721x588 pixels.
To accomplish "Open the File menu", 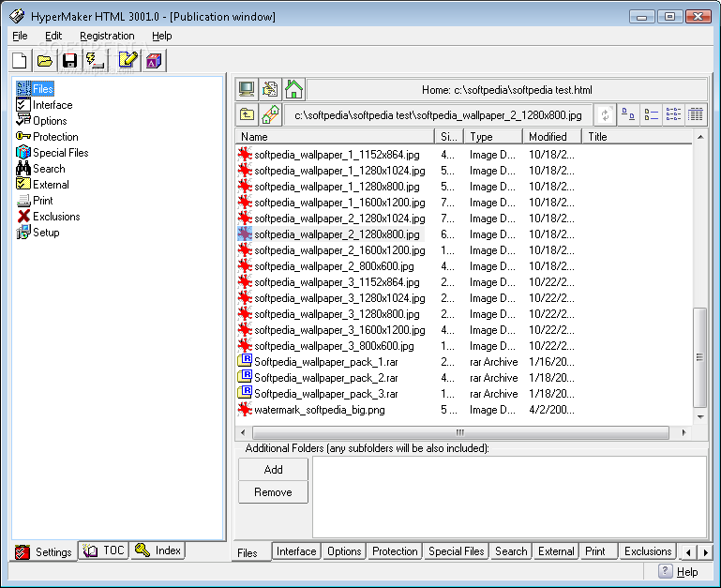I will tap(20, 36).
